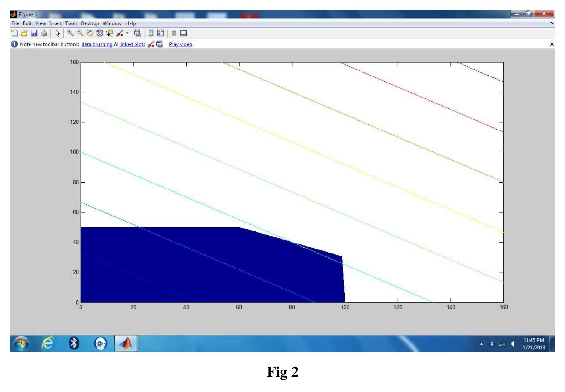Open the Desktop menu
This screenshot has width=565, height=392.
(90, 23)
